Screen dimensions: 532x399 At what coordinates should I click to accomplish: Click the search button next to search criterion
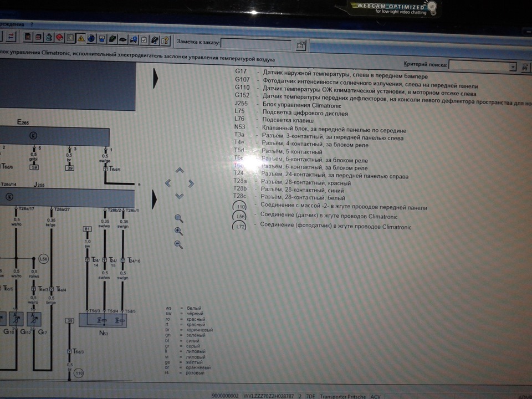(x=525, y=67)
